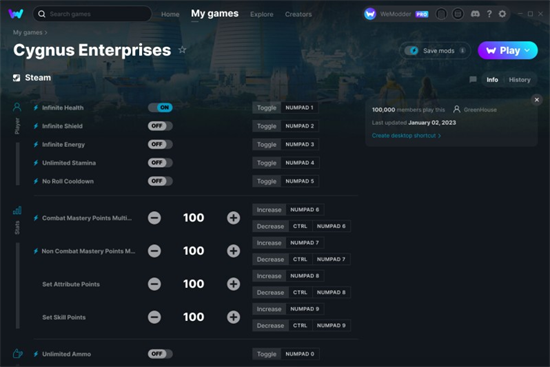Screen dimensions: 550x367
Task: Go to the Explore tab
Action: [x=262, y=14]
